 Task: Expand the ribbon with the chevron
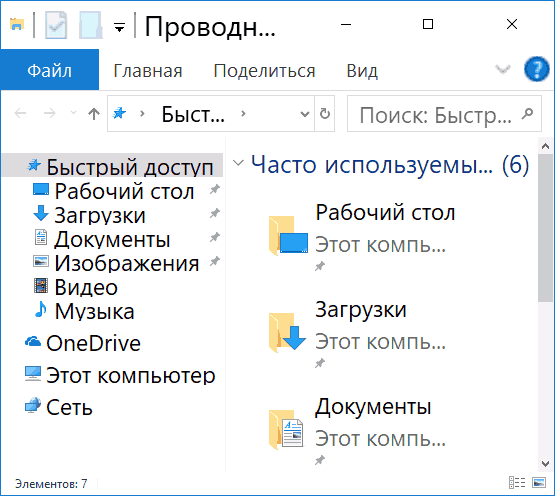tap(503, 69)
